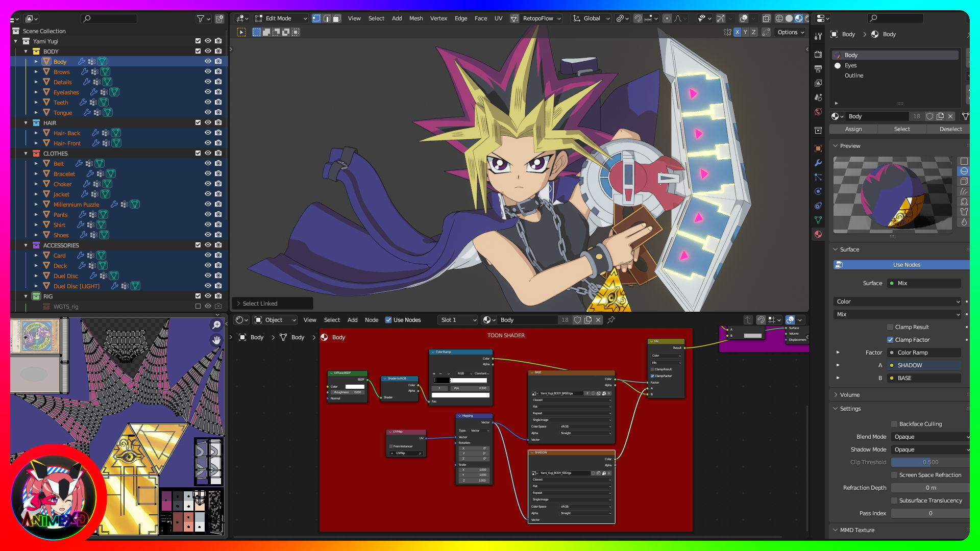Set material preview to cloth shape
The image size is (980, 551).
coord(964,212)
